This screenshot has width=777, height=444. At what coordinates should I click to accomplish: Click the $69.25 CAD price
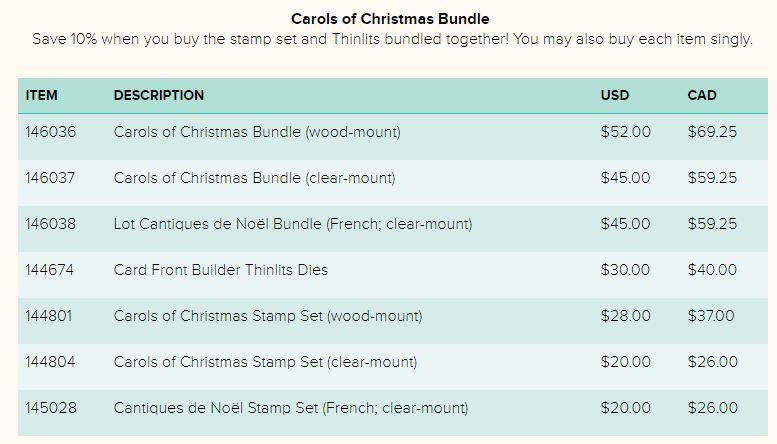coord(712,132)
